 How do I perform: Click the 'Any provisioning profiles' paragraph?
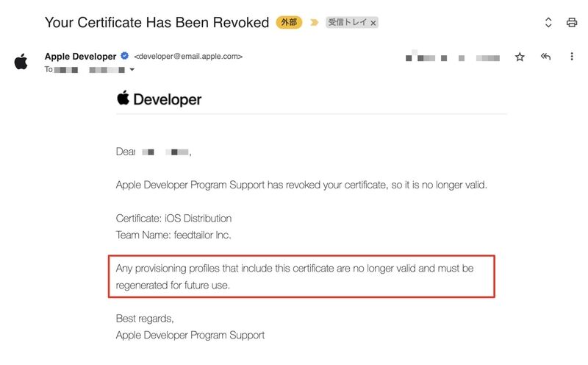point(295,277)
